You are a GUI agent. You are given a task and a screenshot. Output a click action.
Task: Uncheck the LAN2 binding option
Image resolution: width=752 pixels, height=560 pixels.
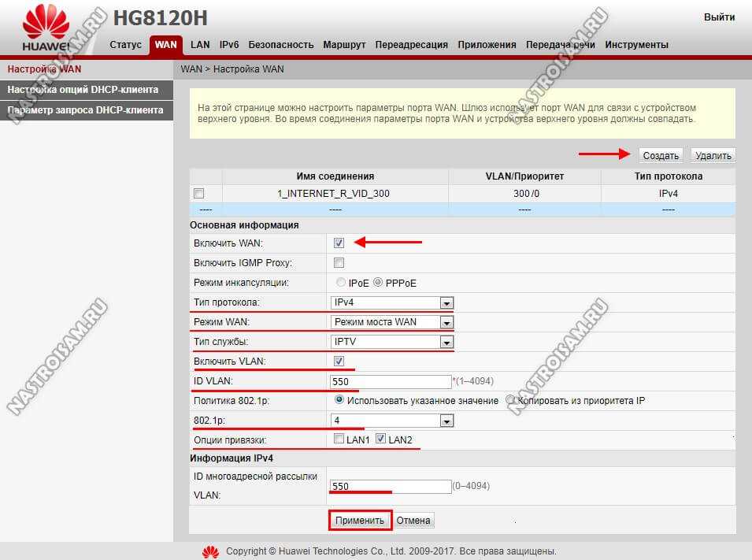[x=381, y=439]
